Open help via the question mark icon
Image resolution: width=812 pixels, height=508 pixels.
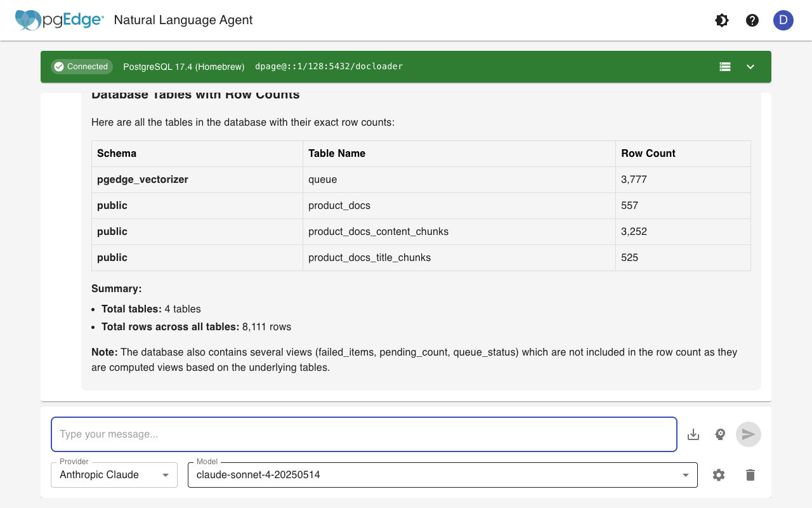click(752, 20)
